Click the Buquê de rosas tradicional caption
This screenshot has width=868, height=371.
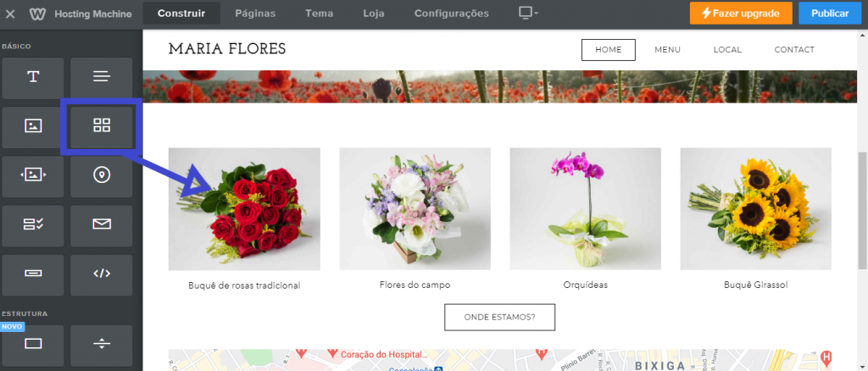click(x=244, y=285)
